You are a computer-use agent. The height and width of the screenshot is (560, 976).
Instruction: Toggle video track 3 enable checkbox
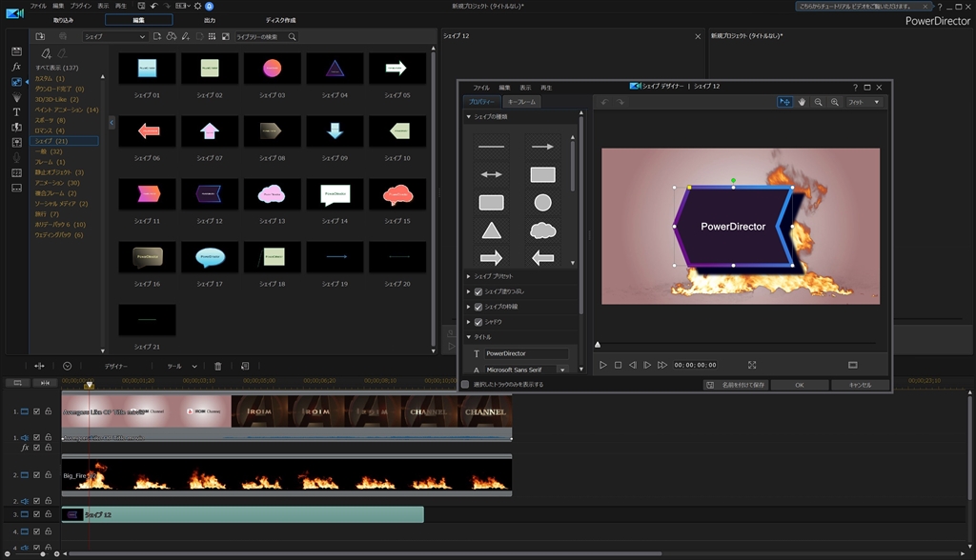37,514
